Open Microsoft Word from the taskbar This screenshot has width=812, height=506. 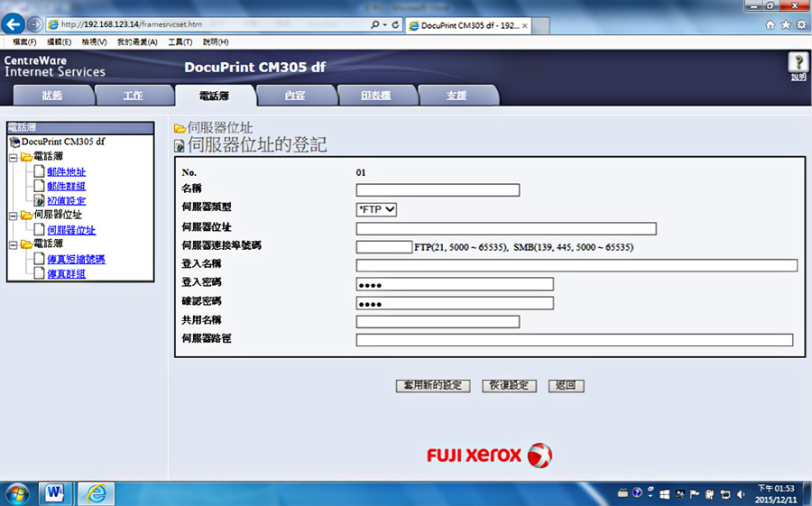[x=54, y=493]
